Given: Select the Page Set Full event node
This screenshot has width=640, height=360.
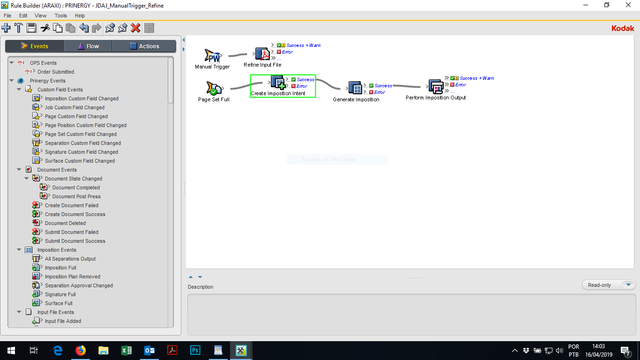Looking at the screenshot, I should click(x=213, y=91).
